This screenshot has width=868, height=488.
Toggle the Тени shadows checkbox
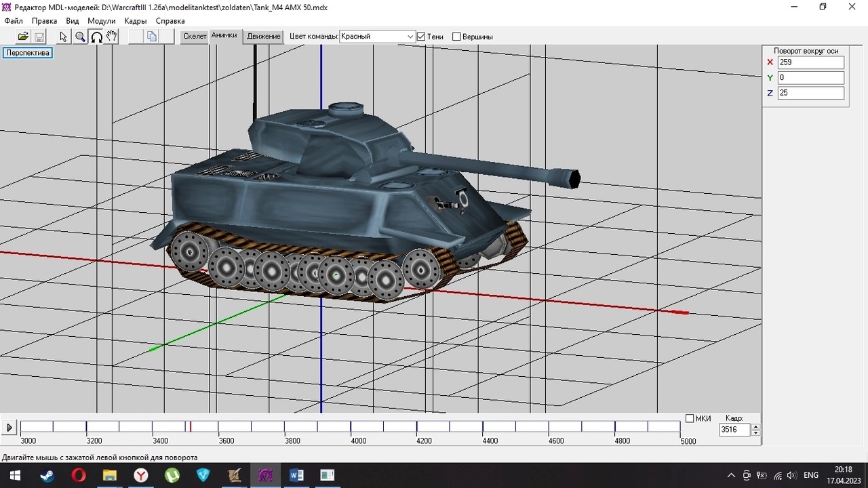421,37
